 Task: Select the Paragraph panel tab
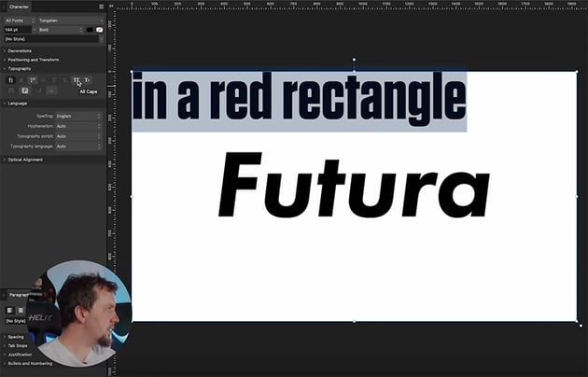(x=19, y=295)
